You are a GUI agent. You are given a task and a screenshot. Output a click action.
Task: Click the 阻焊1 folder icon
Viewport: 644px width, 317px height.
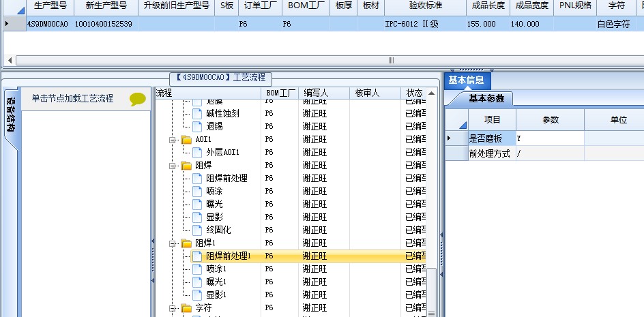187,243
